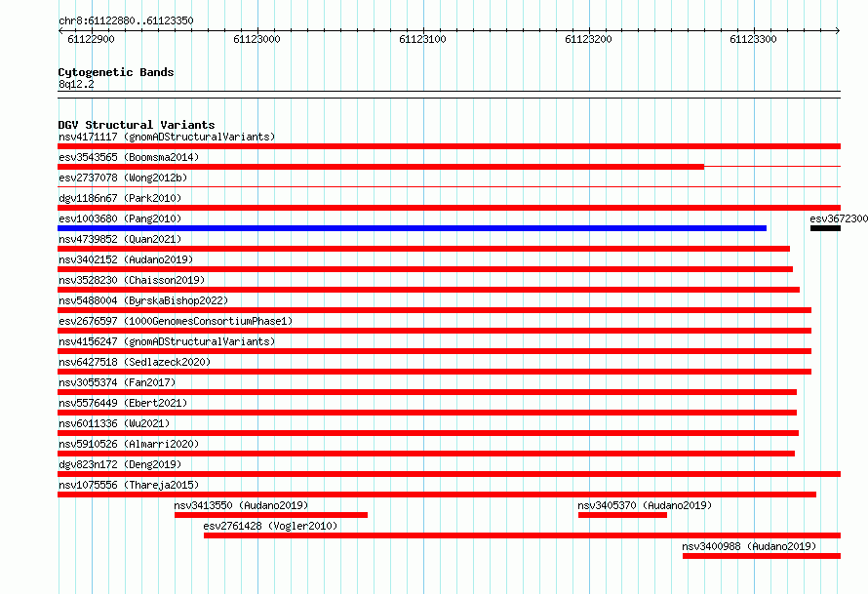Select nsv3400988 Audano2019 label

[749, 546]
